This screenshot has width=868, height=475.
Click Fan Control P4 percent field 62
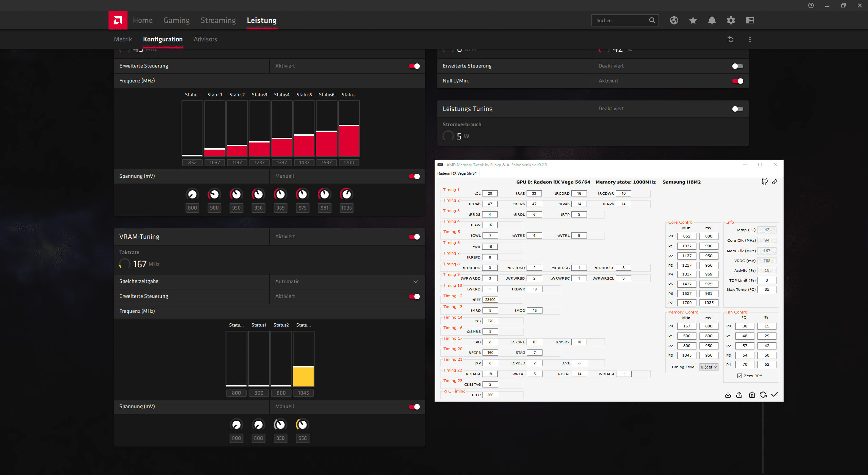click(x=767, y=364)
